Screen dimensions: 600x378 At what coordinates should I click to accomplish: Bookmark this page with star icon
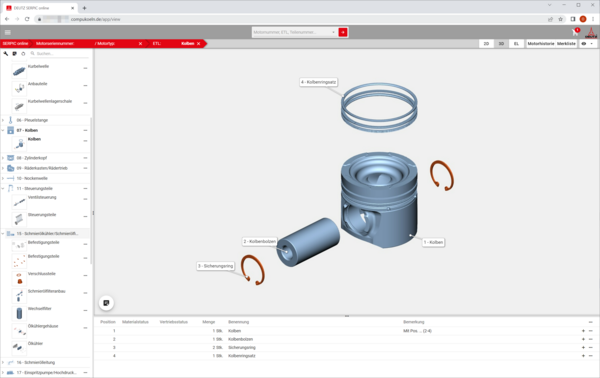561,19
